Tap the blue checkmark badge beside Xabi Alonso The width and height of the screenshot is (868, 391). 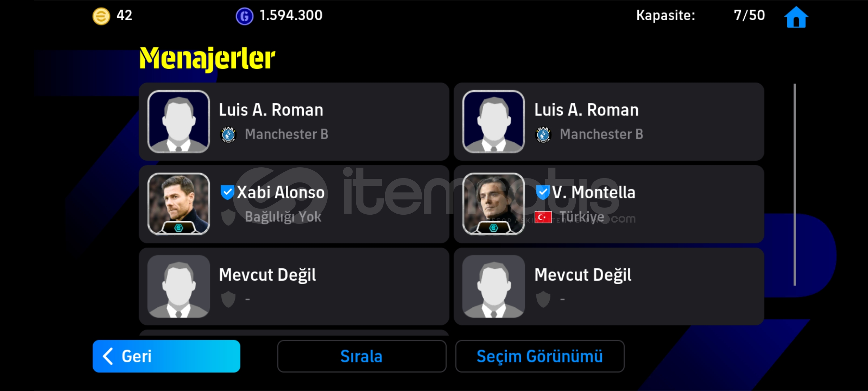coord(227,192)
